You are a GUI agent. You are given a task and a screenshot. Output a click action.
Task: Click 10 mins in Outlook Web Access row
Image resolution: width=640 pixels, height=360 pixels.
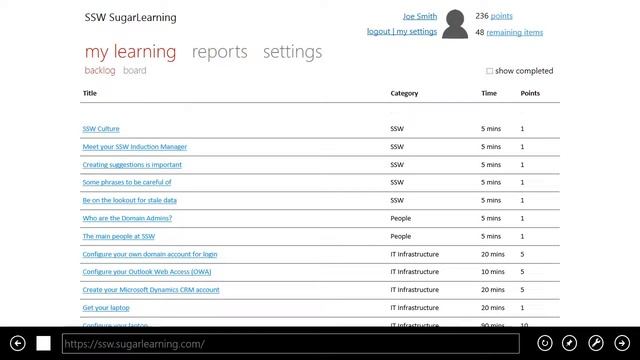pyautogui.click(x=493, y=271)
